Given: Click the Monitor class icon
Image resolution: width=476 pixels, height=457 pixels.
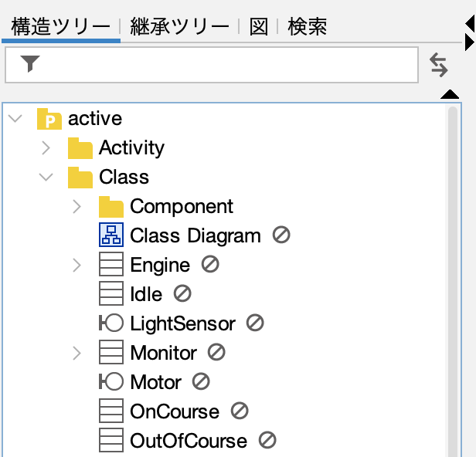Looking at the screenshot, I should click(111, 352).
